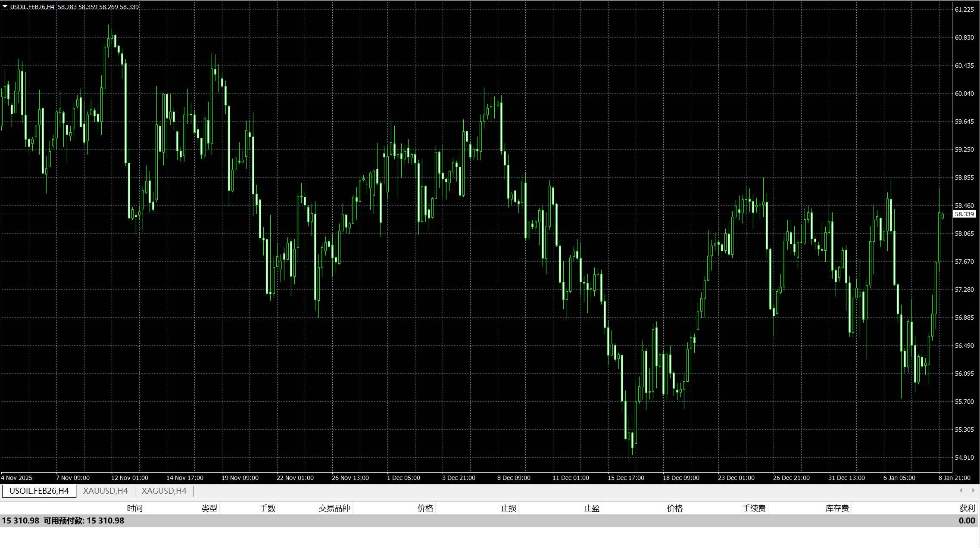Switch to the XAUUSD,H4 chart tab
The height and width of the screenshot is (548, 980).
(x=105, y=491)
